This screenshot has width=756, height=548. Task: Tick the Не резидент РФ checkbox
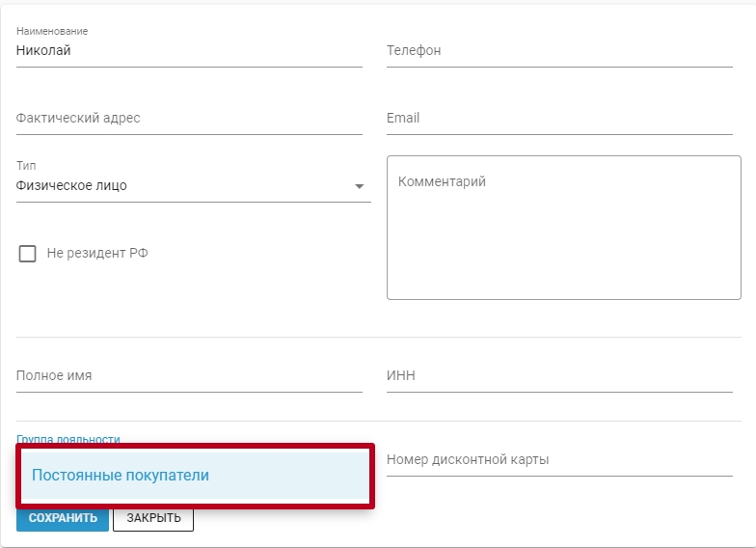tap(27, 253)
